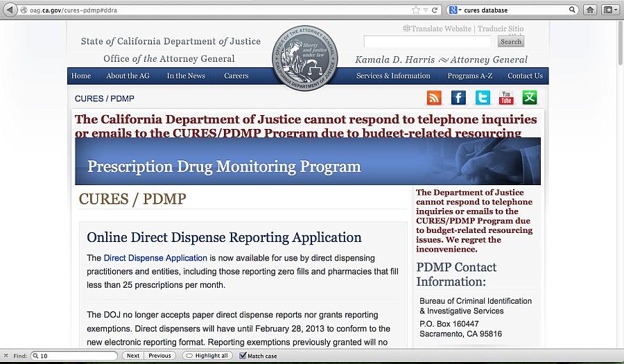This screenshot has height=364, width=624.
Task: Bookmark this page with the star icon
Action: pyautogui.click(x=416, y=10)
